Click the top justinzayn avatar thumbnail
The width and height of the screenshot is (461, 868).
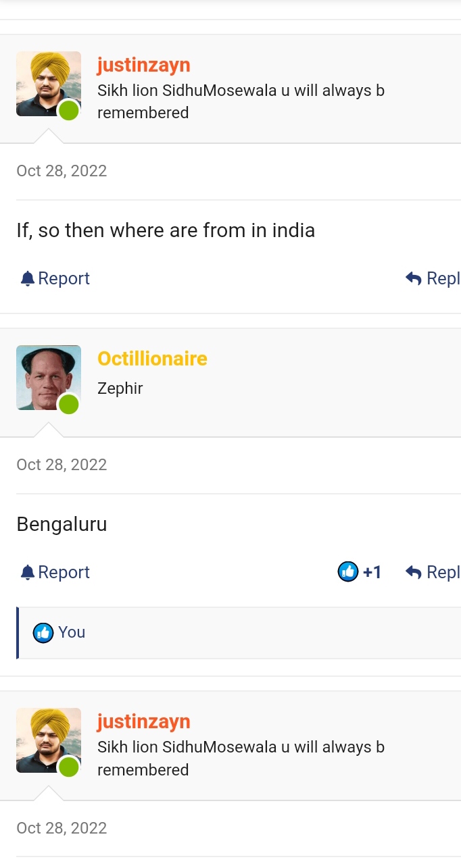pyautogui.click(x=49, y=84)
